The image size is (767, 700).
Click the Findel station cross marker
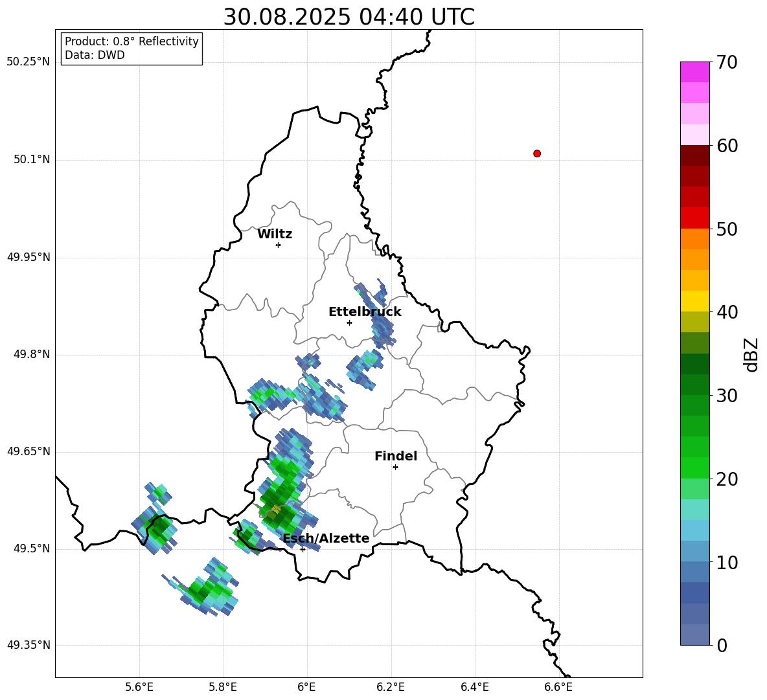point(395,468)
